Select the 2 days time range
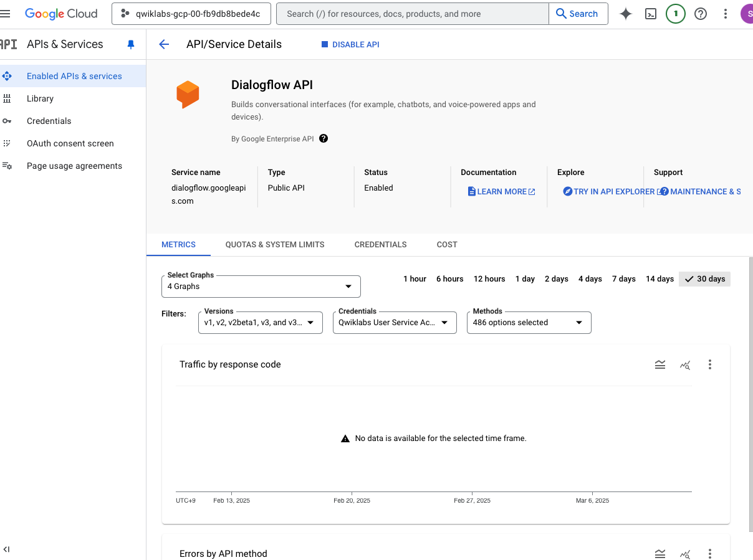Viewport: 753px width, 560px height. (557, 279)
